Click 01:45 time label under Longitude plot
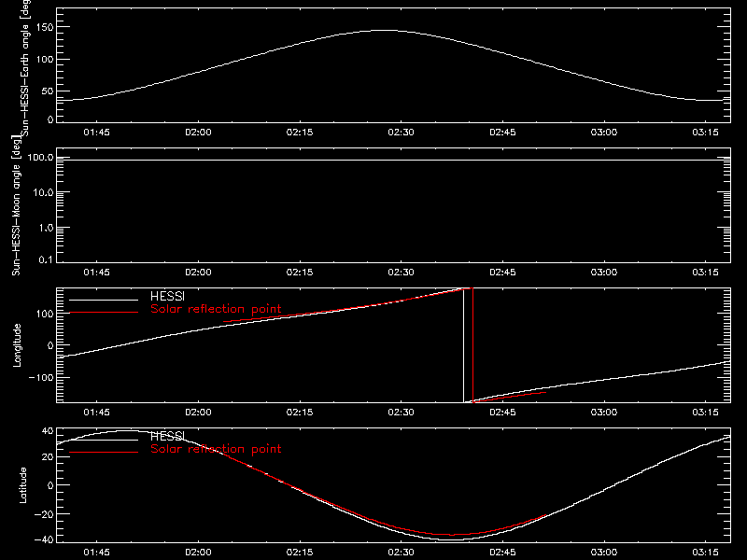This screenshot has width=747, height=560. click(x=97, y=413)
